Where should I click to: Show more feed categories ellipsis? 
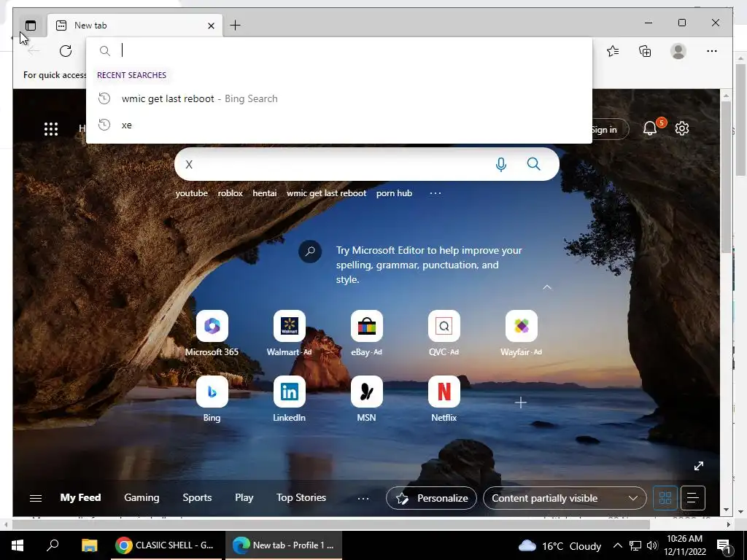coord(363,499)
